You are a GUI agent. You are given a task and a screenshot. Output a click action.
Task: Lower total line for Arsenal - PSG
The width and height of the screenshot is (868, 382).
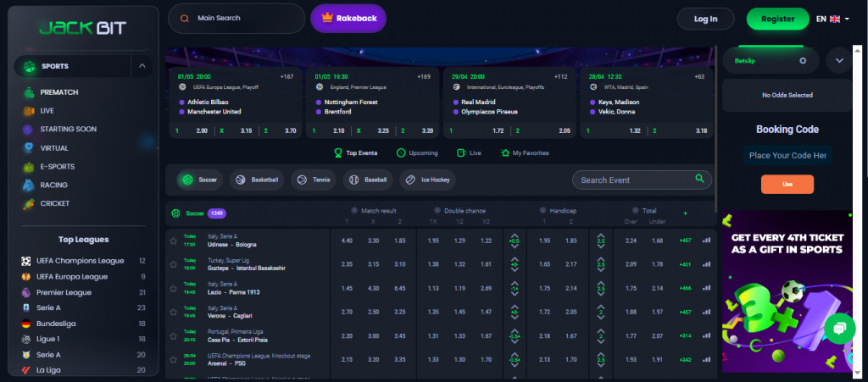pos(601,366)
